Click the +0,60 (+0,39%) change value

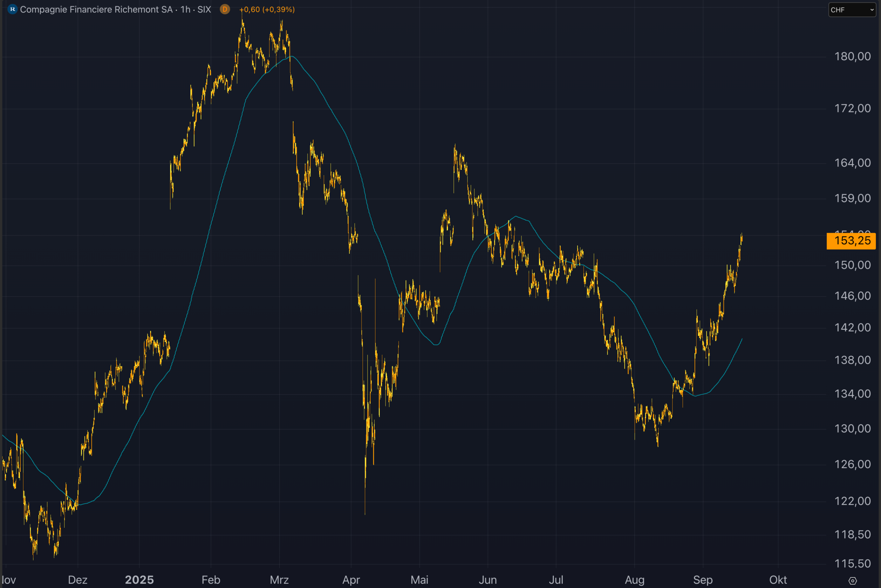pyautogui.click(x=267, y=9)
